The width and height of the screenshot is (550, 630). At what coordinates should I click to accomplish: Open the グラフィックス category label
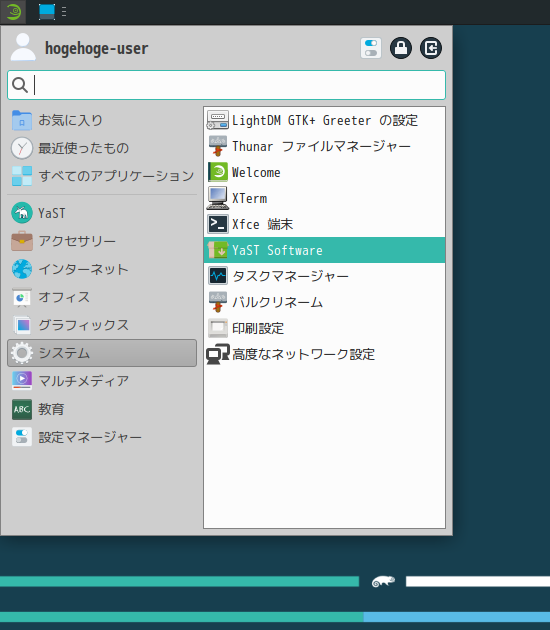pyautogui.click(x=84, y=325)
